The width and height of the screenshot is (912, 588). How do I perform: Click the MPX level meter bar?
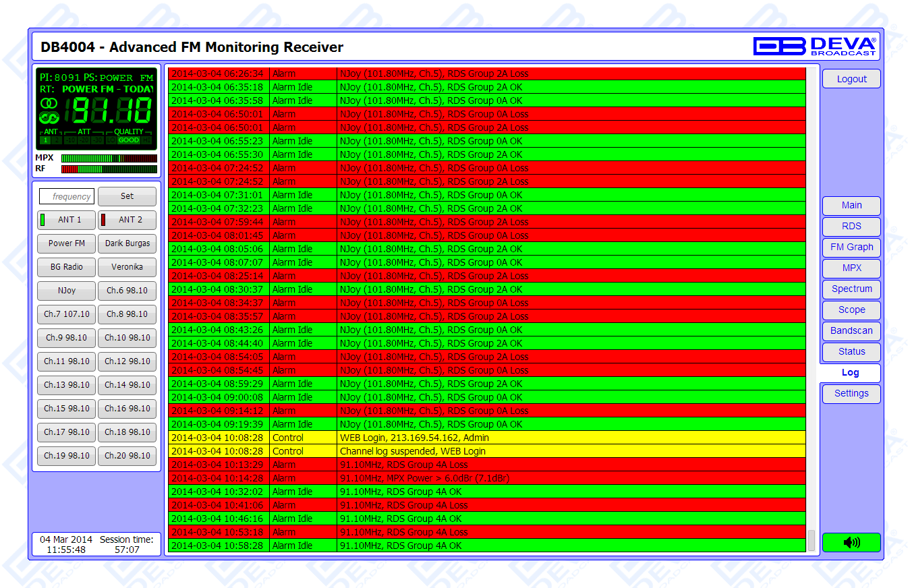(109, 158)
